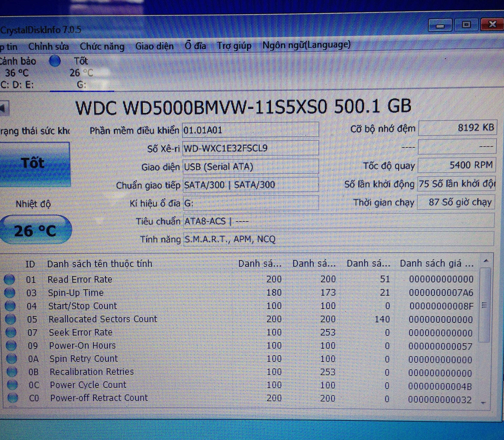
Task: Click status dot beside Spin-Up Time
Action: point(10,293)
